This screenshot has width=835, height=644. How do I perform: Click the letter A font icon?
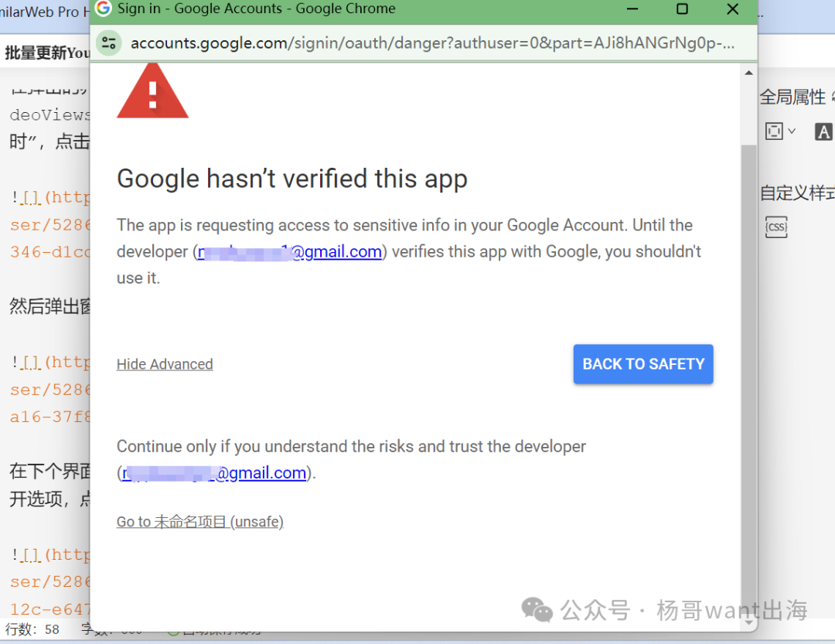tap(823, 131)
